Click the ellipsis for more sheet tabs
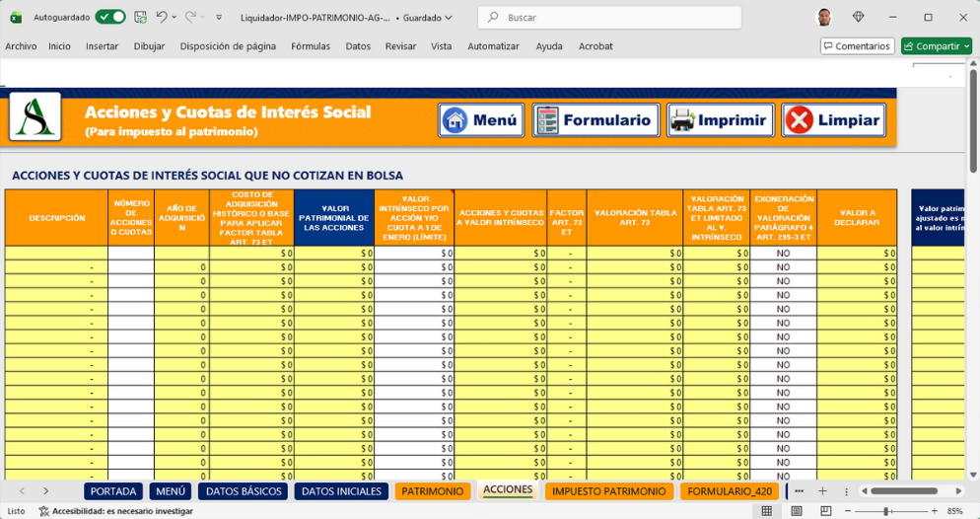 tap(799, 491)
